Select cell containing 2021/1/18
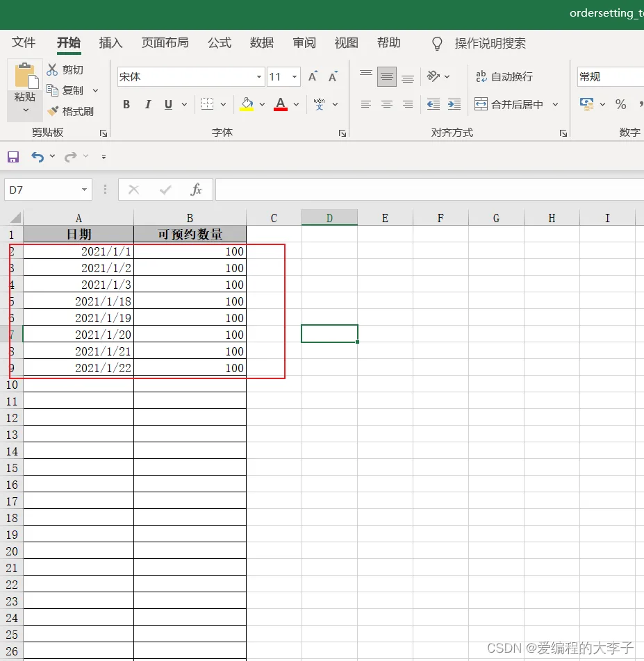 79,301
